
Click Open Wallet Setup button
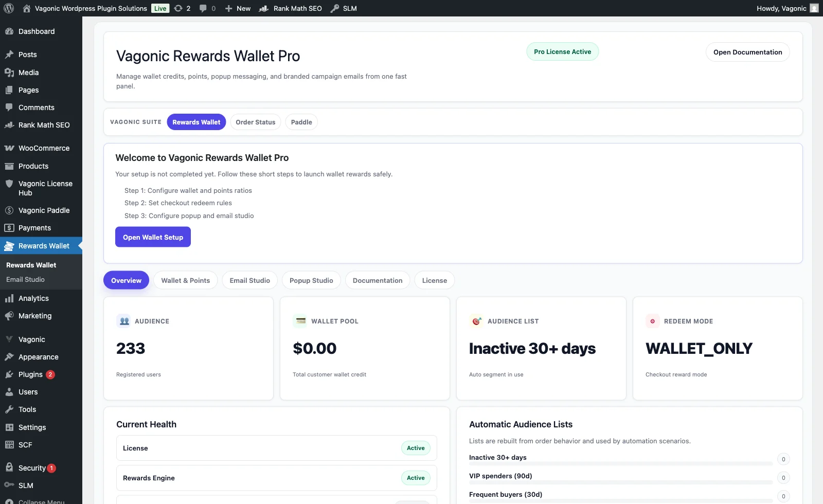153,237
